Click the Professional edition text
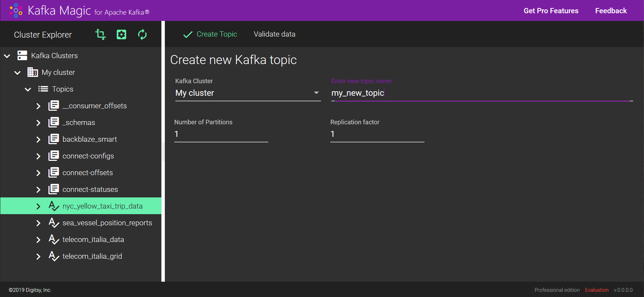Viewport: 644px width, 297px height. [x=557, y=290]
